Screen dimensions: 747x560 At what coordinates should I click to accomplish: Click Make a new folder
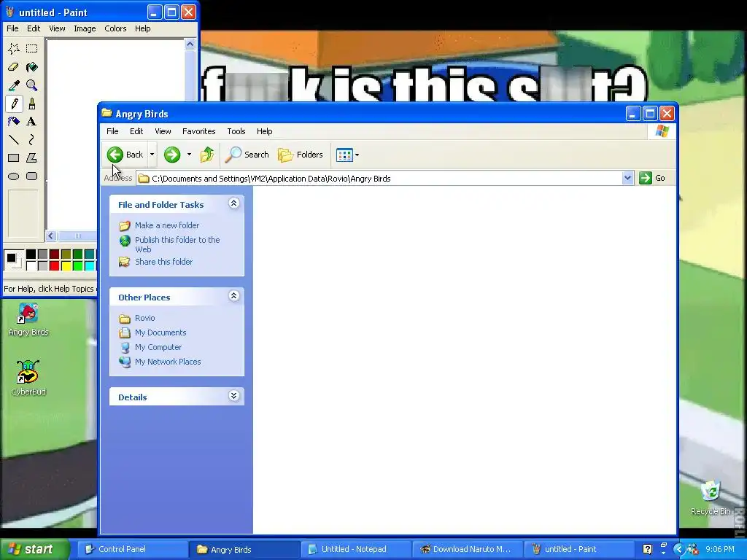click(167, 225)
